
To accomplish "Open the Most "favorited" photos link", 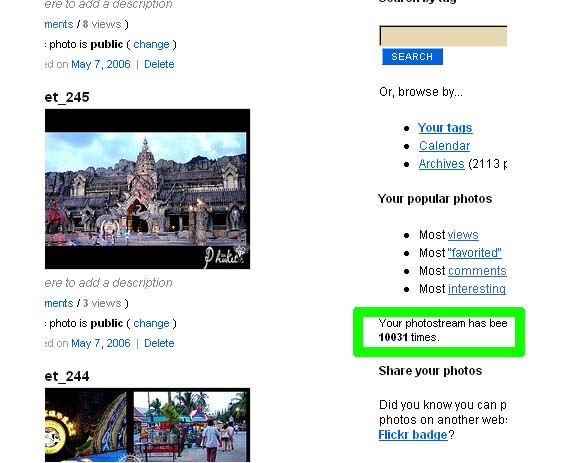I will pos(475,253).
